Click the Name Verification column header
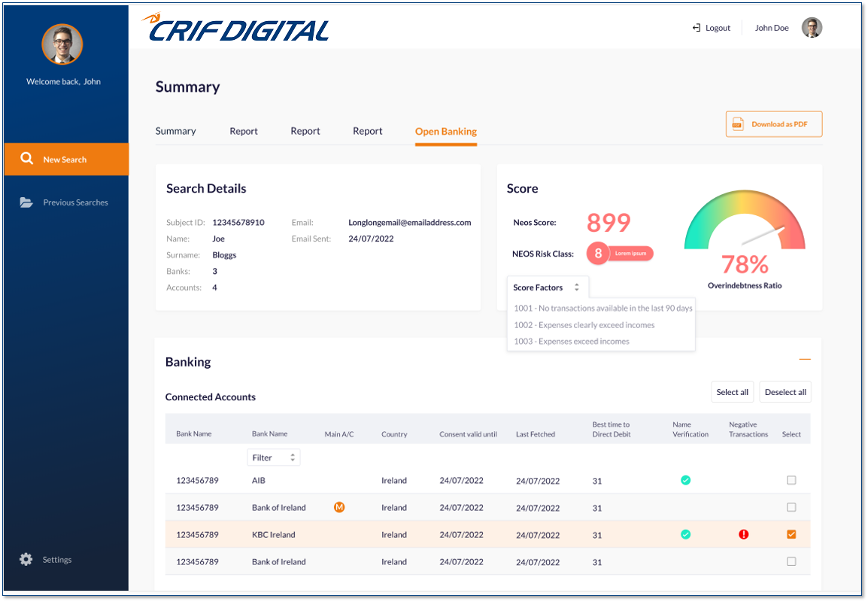This screenshot has width=868, height=602. pos(690,429)
